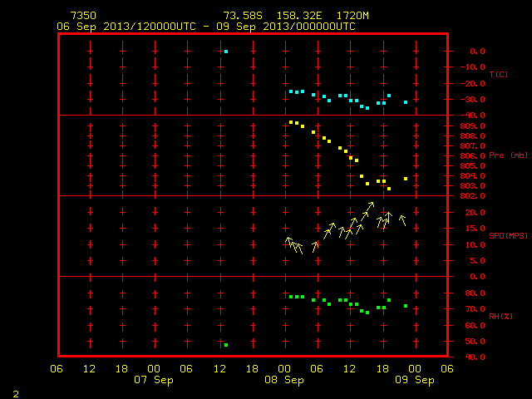Click the 07 Sep date label
This screenshot has width=532, height=399.
[154, 380]
